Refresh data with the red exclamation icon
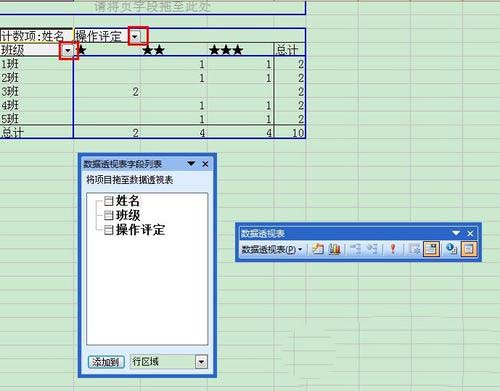500x391 pixels. 393,249
